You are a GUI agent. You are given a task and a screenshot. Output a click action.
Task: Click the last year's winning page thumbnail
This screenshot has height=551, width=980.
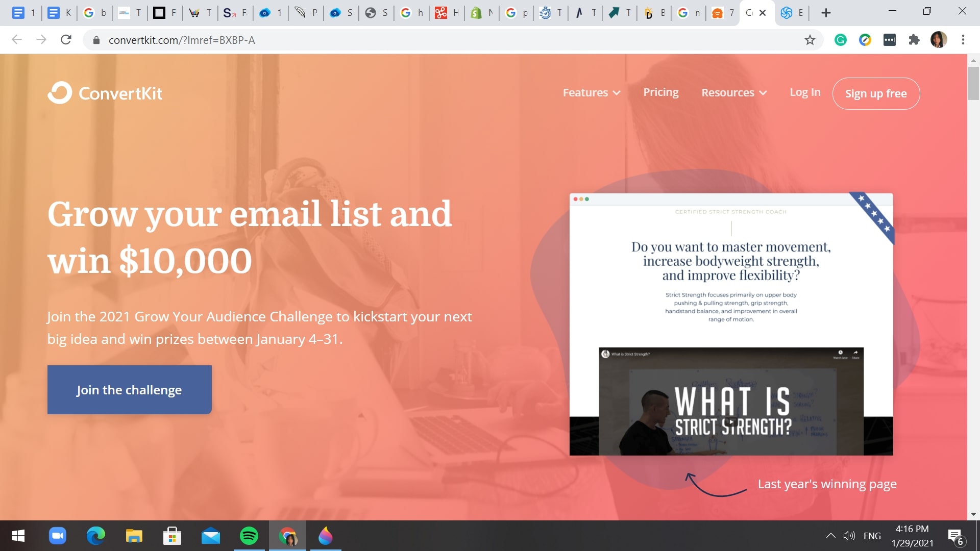coord(731,323)
